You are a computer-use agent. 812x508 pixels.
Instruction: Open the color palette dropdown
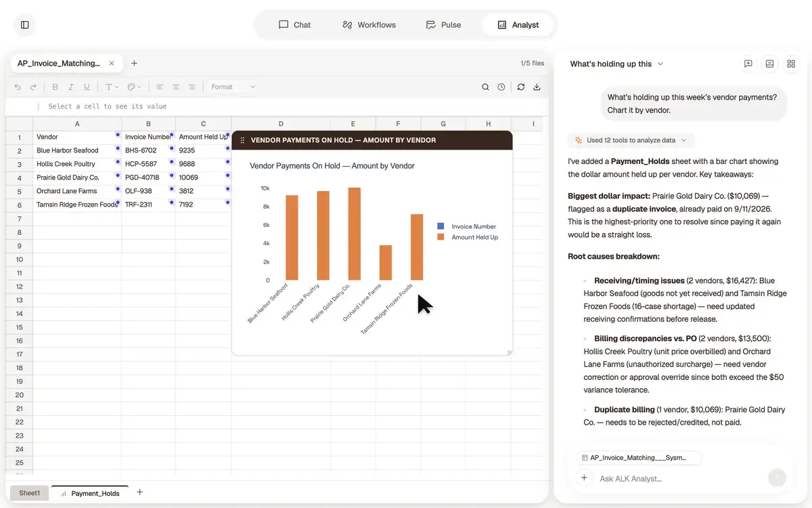133,87
